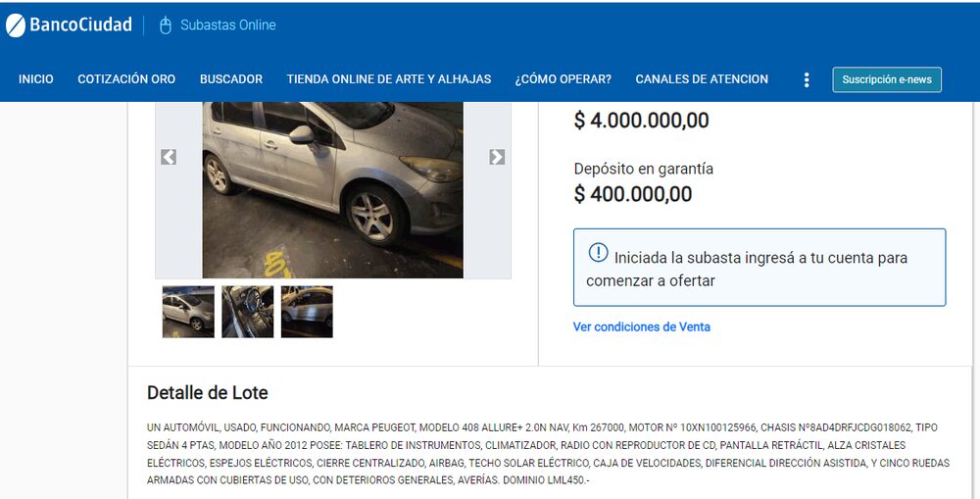The image size is (980, 499).
Task: Show next car photo with right arrow
Action: pyautogui.click(x=497, y=157)
